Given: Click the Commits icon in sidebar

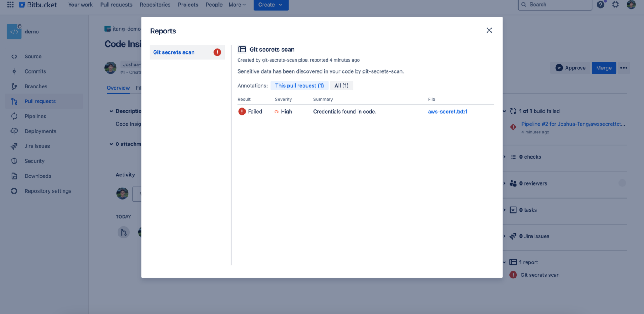Looking at the screenshot, I should point(14,71).
